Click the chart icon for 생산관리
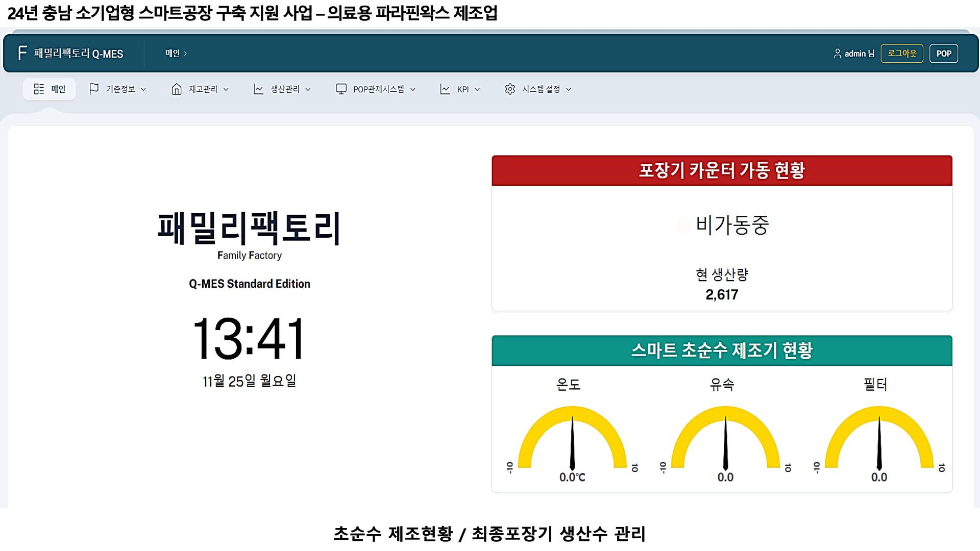This screenshot has width=980, height=551. pos(258,89)
